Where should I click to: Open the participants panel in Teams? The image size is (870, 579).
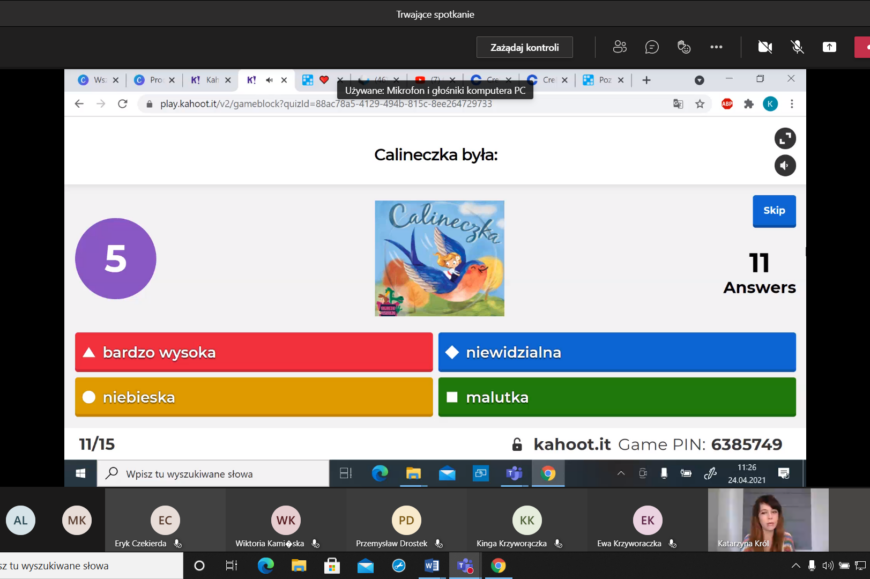620,47
